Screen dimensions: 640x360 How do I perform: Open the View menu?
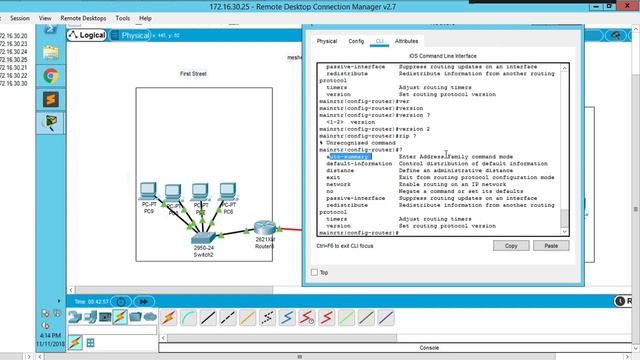click(x=45, y=18)
